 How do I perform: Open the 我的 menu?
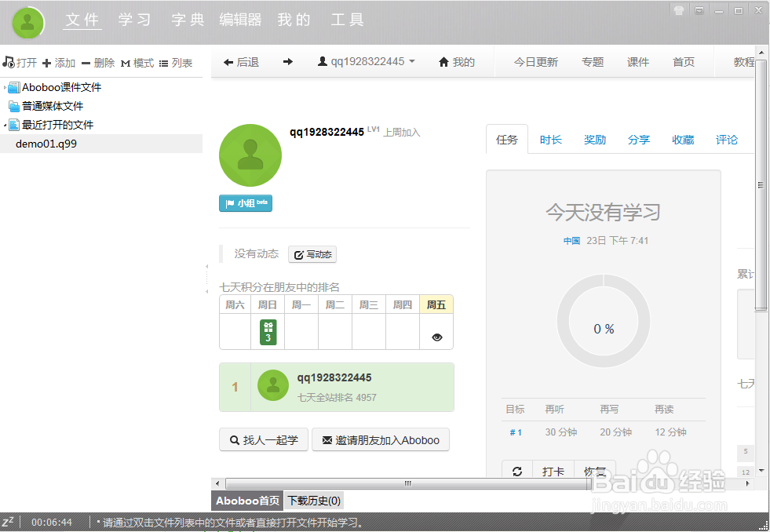coord(294,20)
